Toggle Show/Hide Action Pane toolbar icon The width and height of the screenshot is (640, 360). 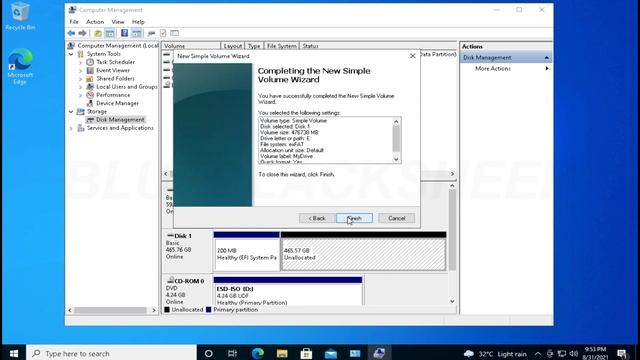click(x=136, y=33)
